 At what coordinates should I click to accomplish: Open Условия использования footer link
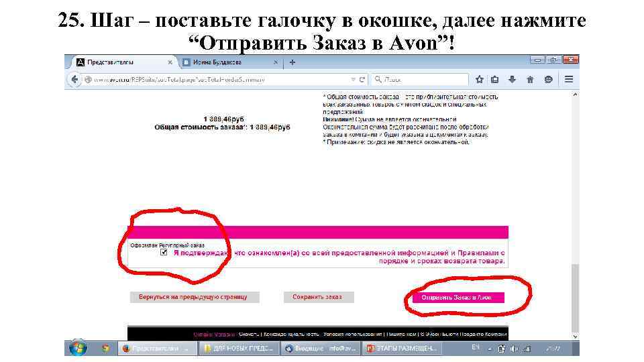pos(352,335)
